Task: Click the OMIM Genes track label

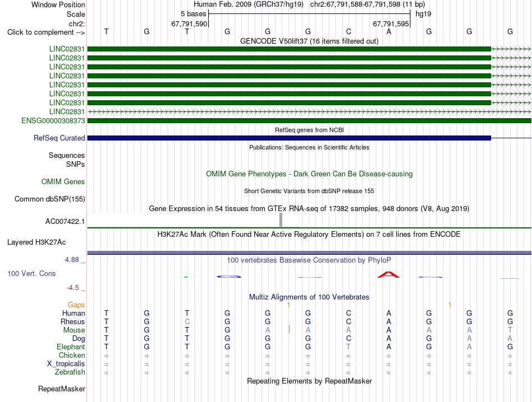Action: click(x=63, y=181)
